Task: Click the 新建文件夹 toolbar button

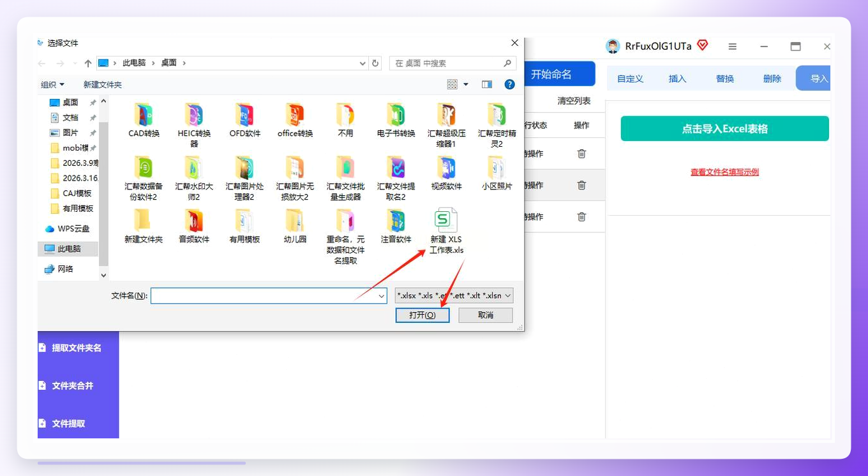Action: pos(102,85)
